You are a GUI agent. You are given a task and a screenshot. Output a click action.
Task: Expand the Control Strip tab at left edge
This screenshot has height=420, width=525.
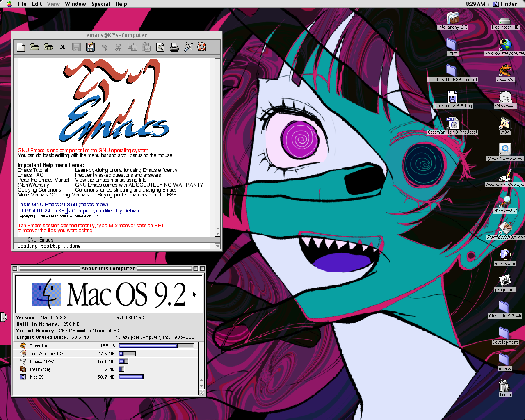(x=3, y=317)
